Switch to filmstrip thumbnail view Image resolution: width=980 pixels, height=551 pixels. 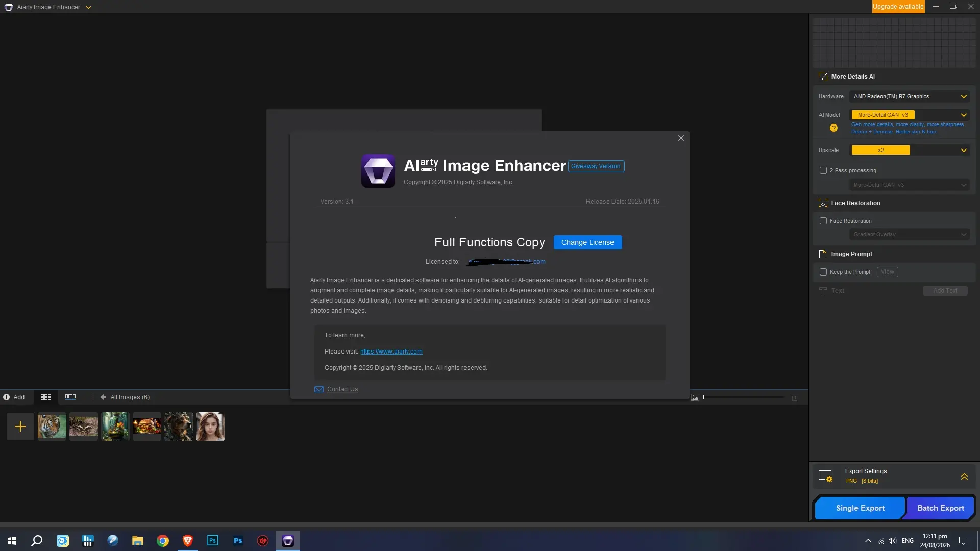[x=70, y=397]
